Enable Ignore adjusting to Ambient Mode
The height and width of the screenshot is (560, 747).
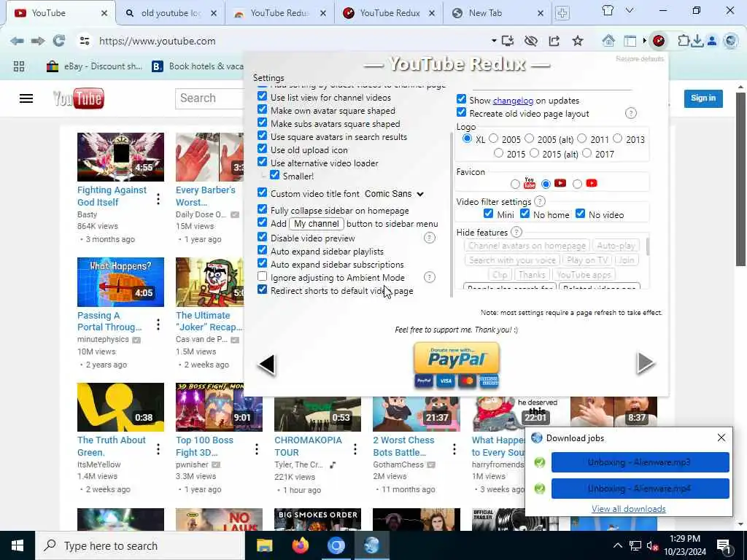tap(262, 276)
